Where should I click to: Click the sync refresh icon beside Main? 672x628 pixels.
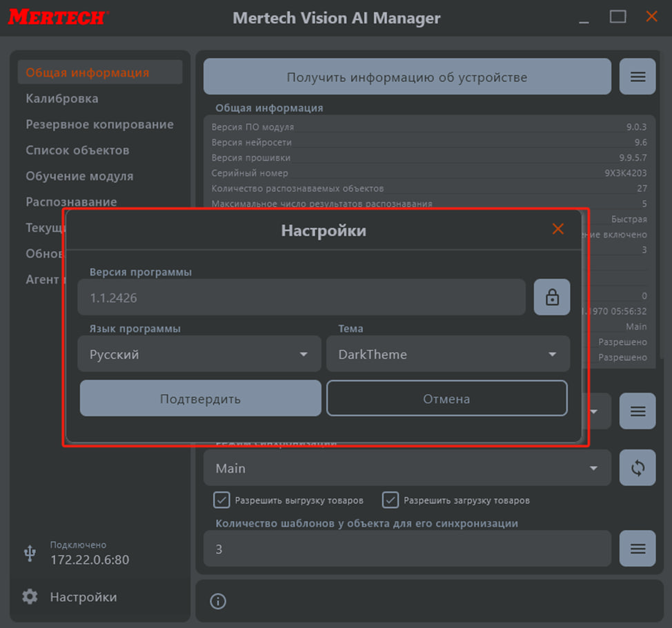pyautogui.click(x=638, y=468)
